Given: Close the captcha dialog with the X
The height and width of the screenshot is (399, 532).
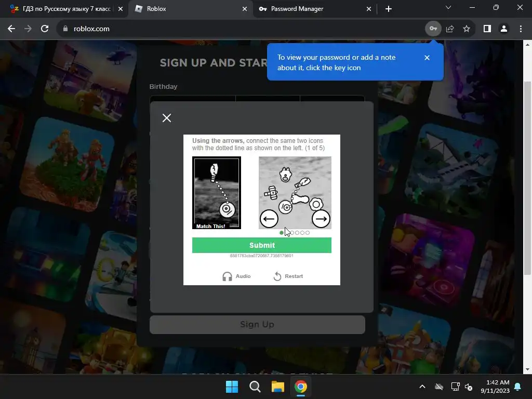Looking at the screenshot, I should (167, 118).
